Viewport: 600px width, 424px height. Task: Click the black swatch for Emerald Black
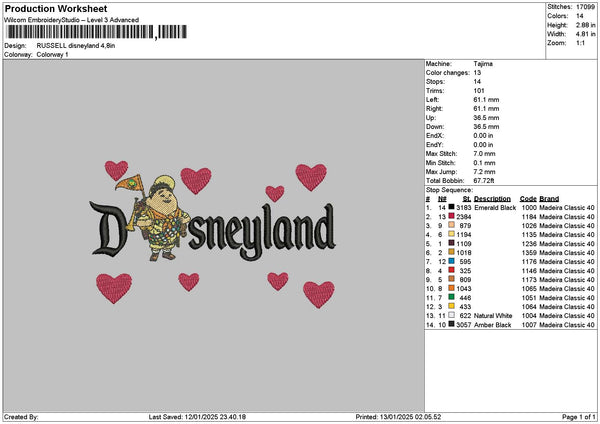pyautogui.click(x=452, y=207)
